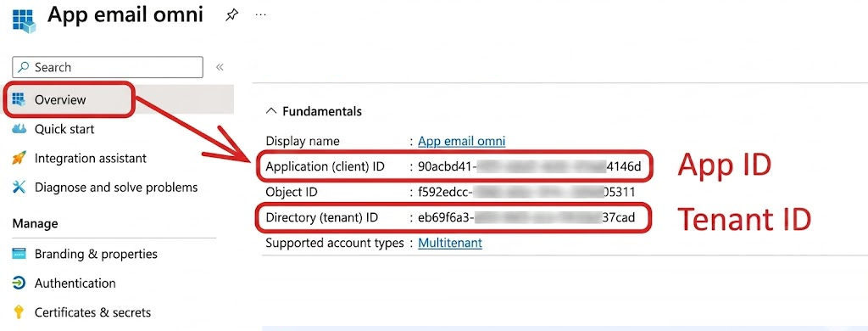Click the Branding & properties icon
The image size is (868, 331).
(x=19, y=254)
